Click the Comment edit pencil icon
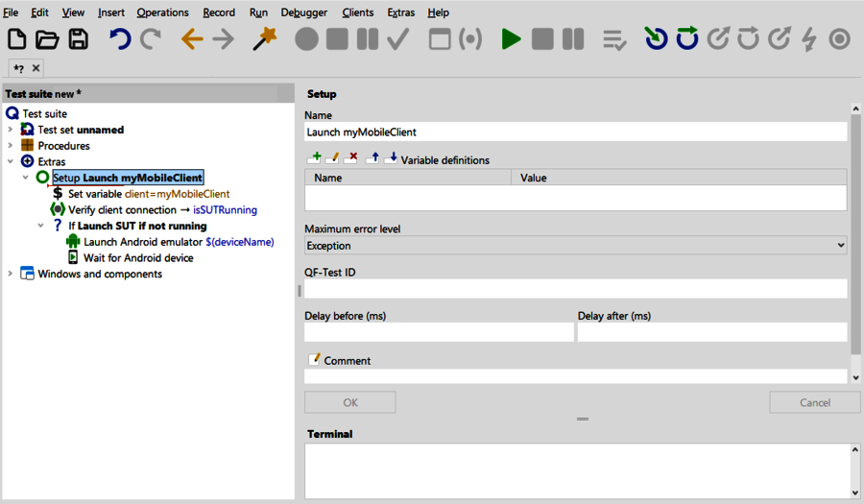 (x=314, y=360)
